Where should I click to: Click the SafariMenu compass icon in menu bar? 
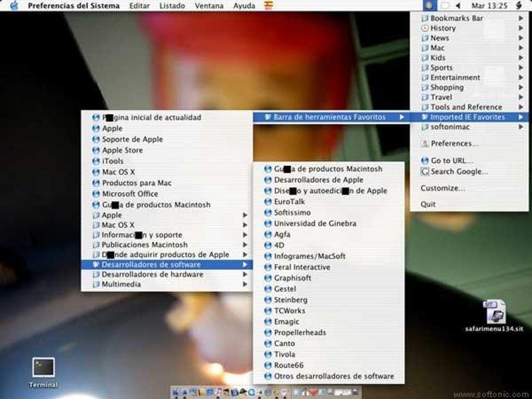click(429, 5)
